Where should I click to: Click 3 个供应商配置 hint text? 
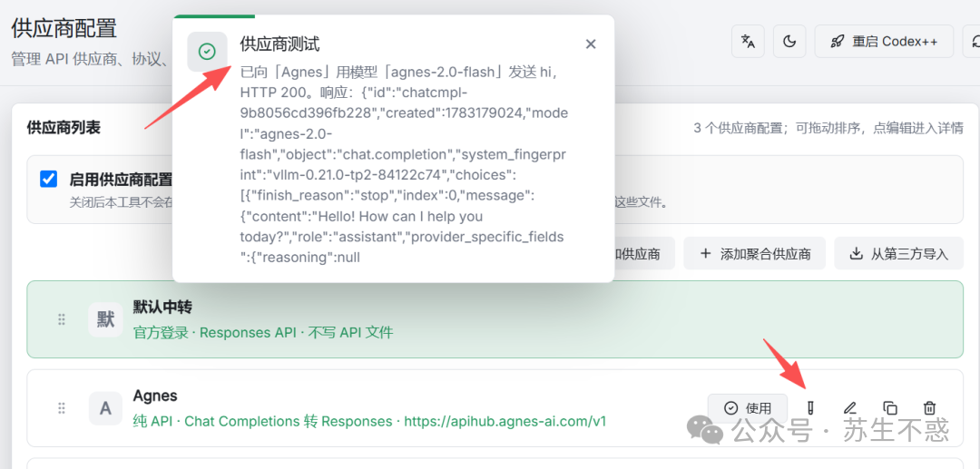click(828, 128)
